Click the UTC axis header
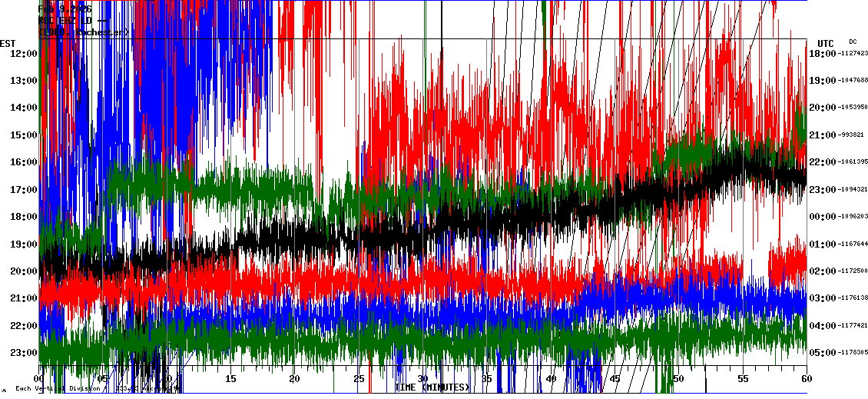This screenshot has width=868, height=399. [826, 43]
